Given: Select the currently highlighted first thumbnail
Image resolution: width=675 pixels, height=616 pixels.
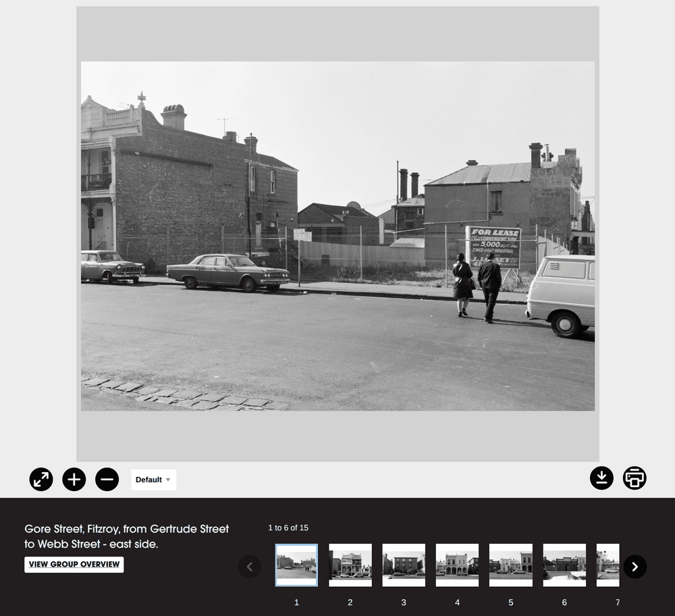Looking at the screenshot, I should [296, 565].
